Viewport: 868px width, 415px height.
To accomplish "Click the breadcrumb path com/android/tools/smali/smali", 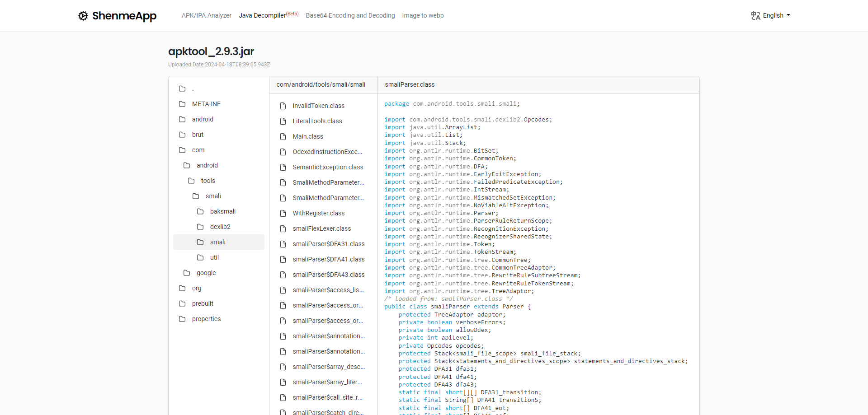I will point(321,84).
